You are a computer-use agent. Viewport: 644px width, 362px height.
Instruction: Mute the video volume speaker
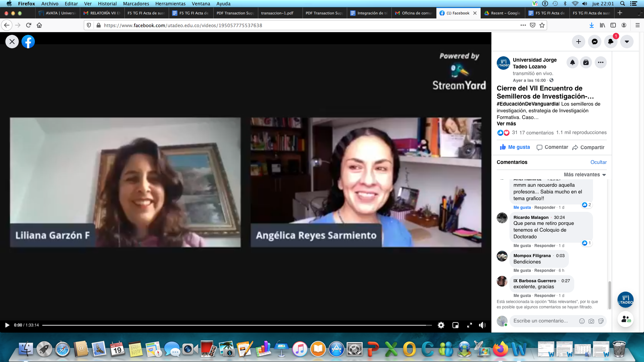click(482, 325)
